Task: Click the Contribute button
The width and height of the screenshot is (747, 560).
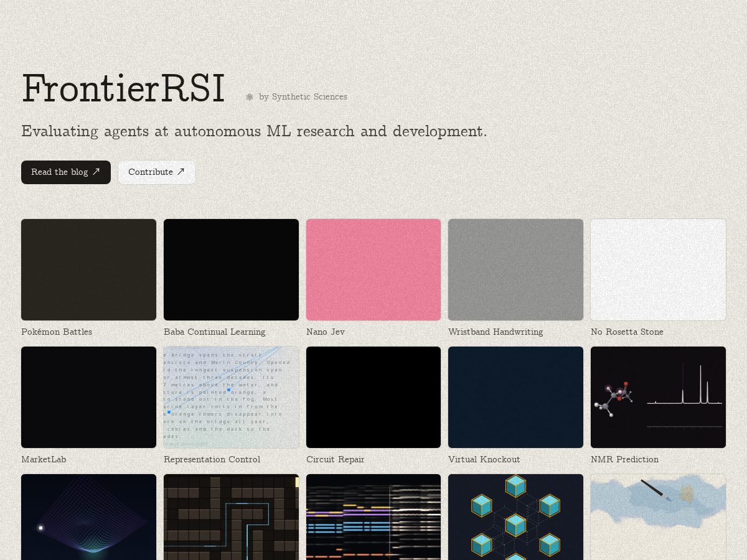Action: pyautogui.click(x=157, y=172)
